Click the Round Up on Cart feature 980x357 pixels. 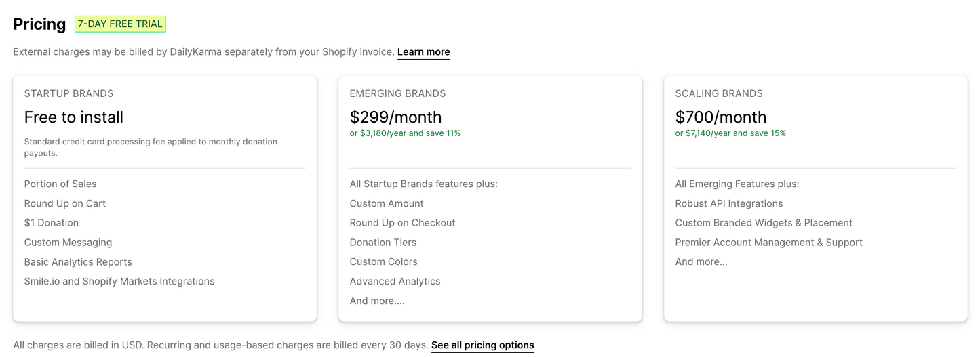[x=65, y=203]
